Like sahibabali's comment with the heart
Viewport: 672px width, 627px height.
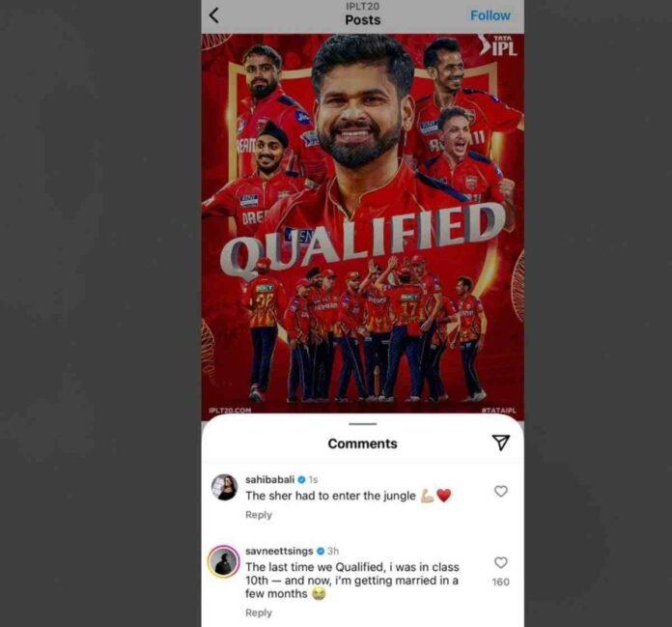500,491
